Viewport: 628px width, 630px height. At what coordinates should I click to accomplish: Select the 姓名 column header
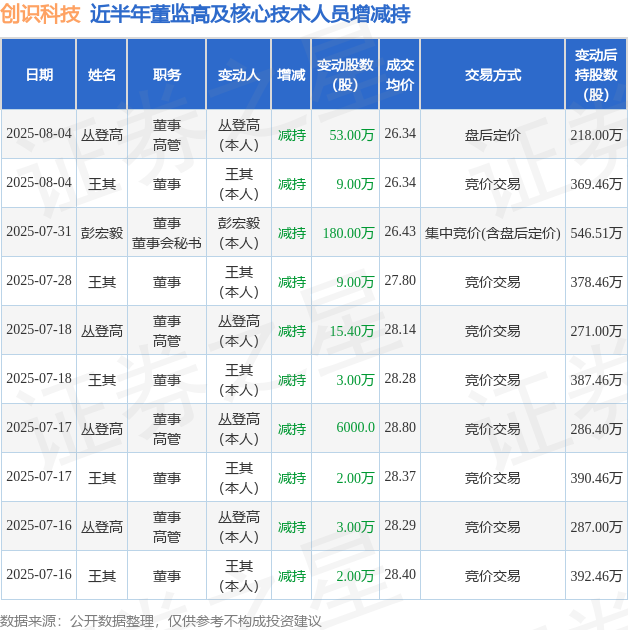[x=102, y=74]
